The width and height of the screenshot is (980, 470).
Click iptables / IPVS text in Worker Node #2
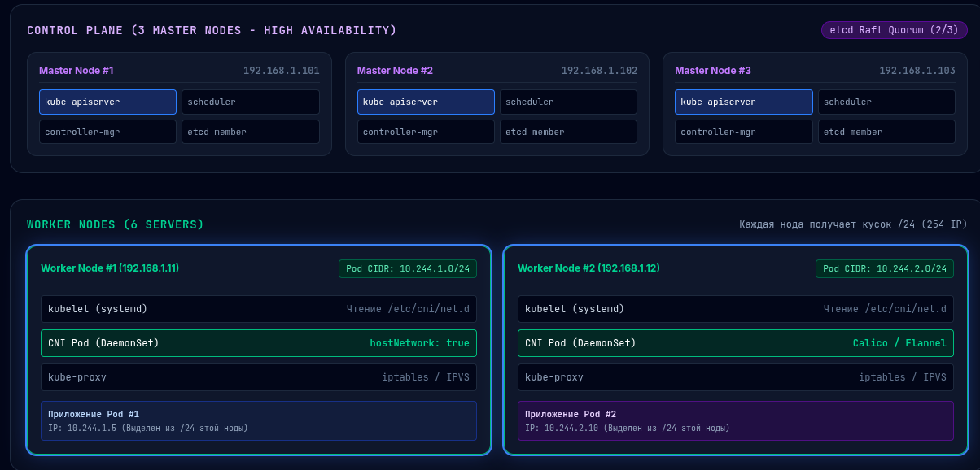(x=903, y=377)
